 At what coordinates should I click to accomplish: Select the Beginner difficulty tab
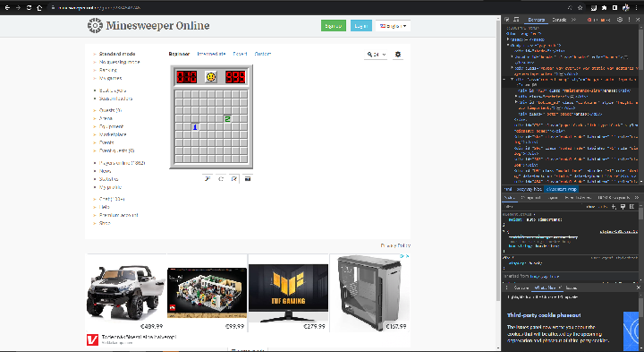point(179,54)
